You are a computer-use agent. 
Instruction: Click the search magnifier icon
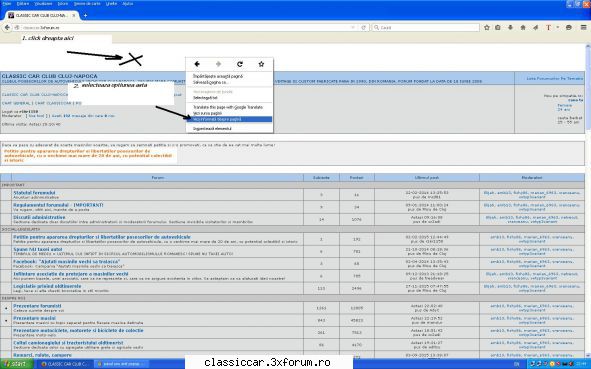(376, 28)
